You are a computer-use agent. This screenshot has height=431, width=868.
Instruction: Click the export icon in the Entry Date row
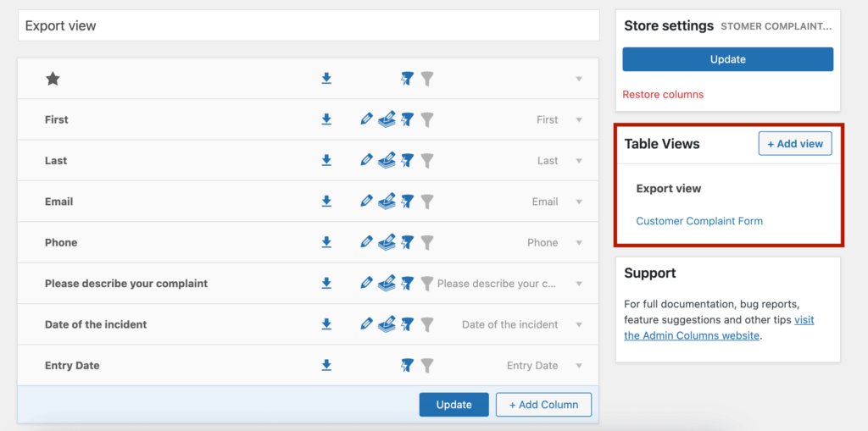pos(326,365)
